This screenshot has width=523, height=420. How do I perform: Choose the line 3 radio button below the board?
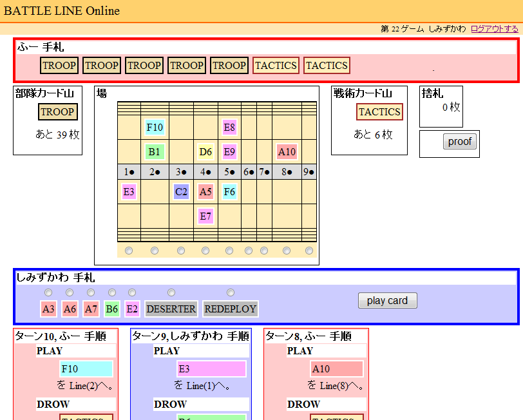point(181,251)
